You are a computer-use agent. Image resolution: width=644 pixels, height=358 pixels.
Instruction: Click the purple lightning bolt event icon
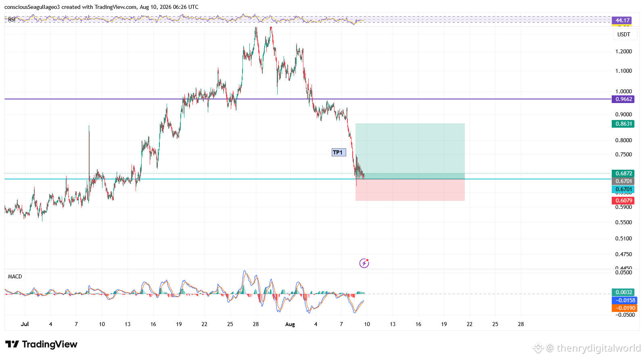coord(364,263)
